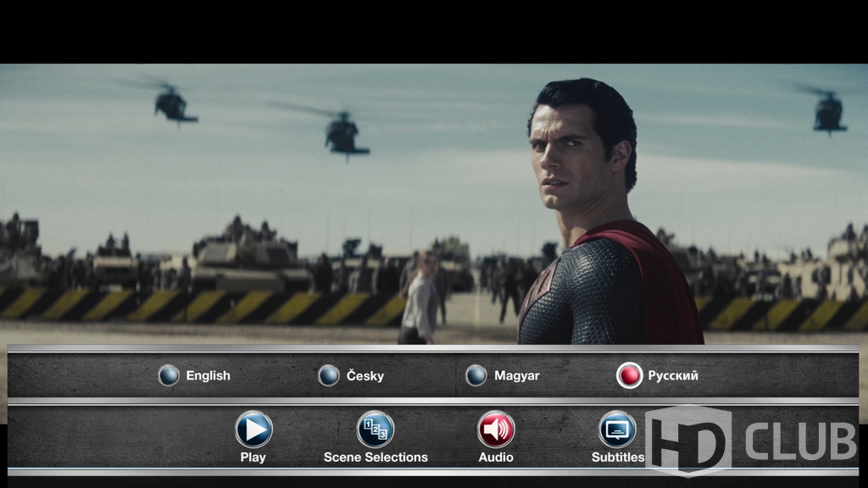The width and height of the screenshot is (868, 488).
Task: Pick the Magyar radio button
Action: coord(476,375)
